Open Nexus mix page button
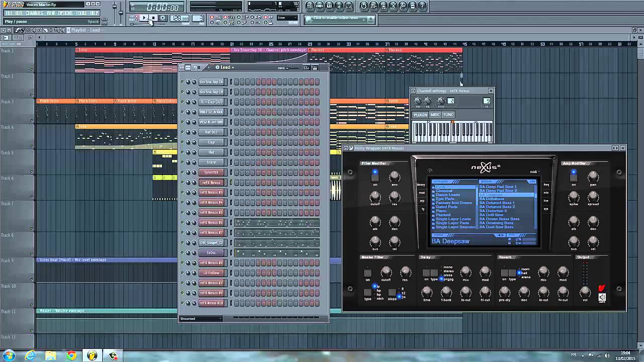This screenshot has width=644, height=362. point(546,193)
